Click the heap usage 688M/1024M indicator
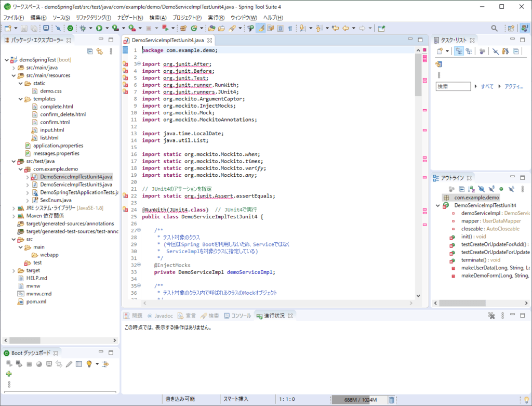Image resolution: width=532 pixels, height=406 pixels. (x=360, y=400)
